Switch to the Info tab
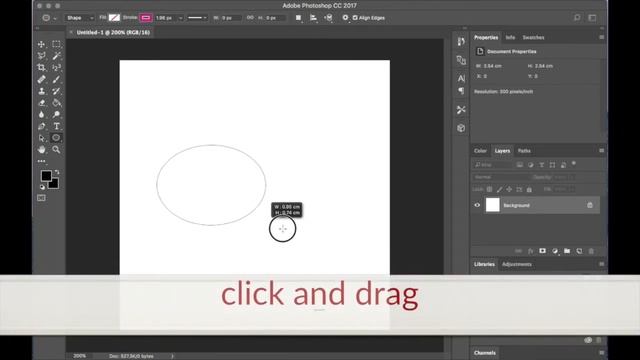Image resolution: width=640 pixels, height=360 pixels. pos(510,38)
